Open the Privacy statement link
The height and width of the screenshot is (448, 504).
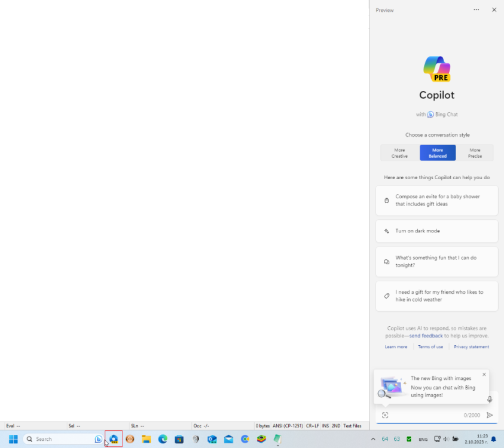[x=471, y=347]
